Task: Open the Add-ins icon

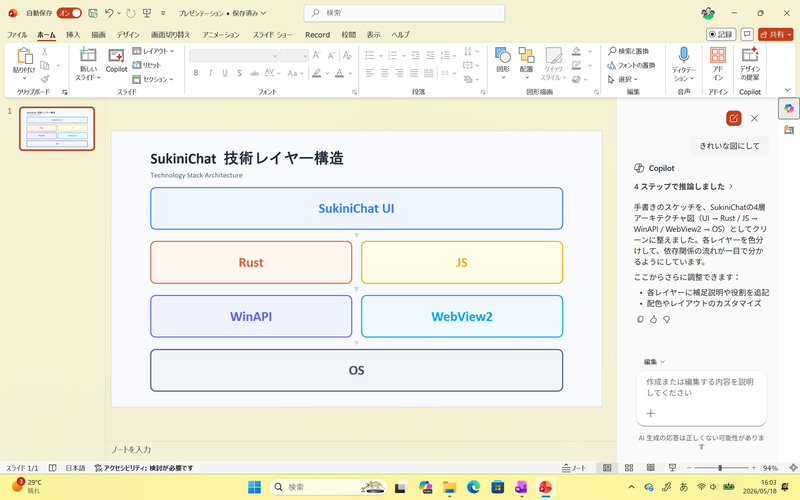Action: tap(718, 55)
